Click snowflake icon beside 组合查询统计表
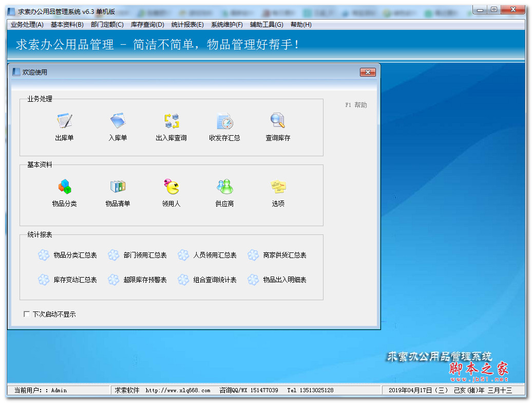The height and width of the screenshot is (403, 532). point(183,280)
